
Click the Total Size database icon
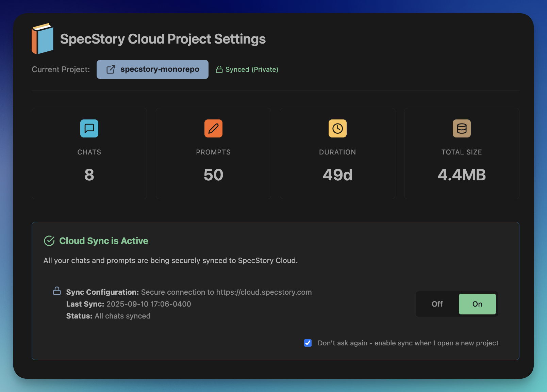(x=462, y=128)
